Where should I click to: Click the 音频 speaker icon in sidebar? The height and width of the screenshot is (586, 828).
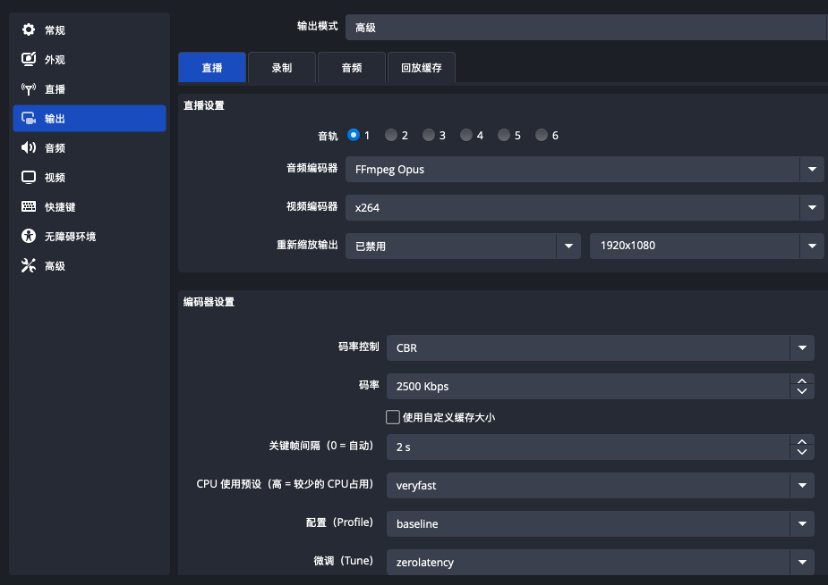[x=29, y=148]
